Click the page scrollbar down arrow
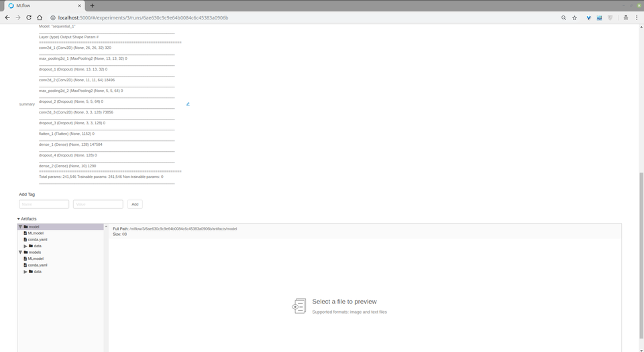Image resolution: width=644 pixels, height=352 pixels. 641,349
